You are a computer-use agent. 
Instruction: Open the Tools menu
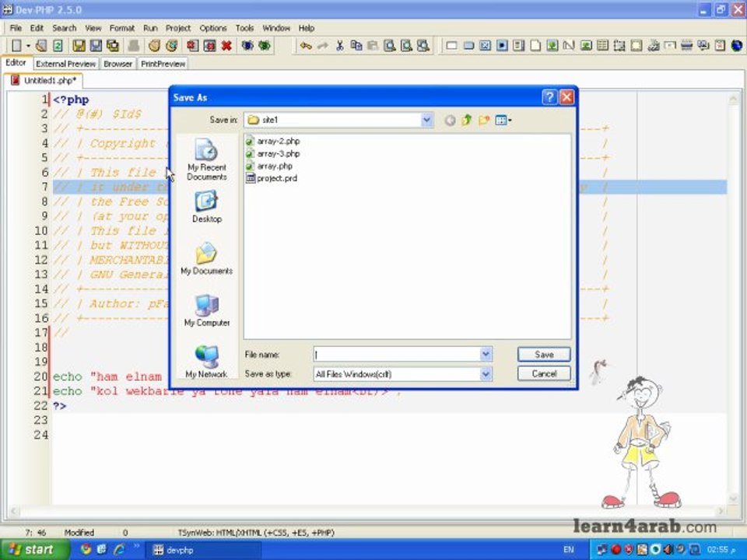point(244,28)
